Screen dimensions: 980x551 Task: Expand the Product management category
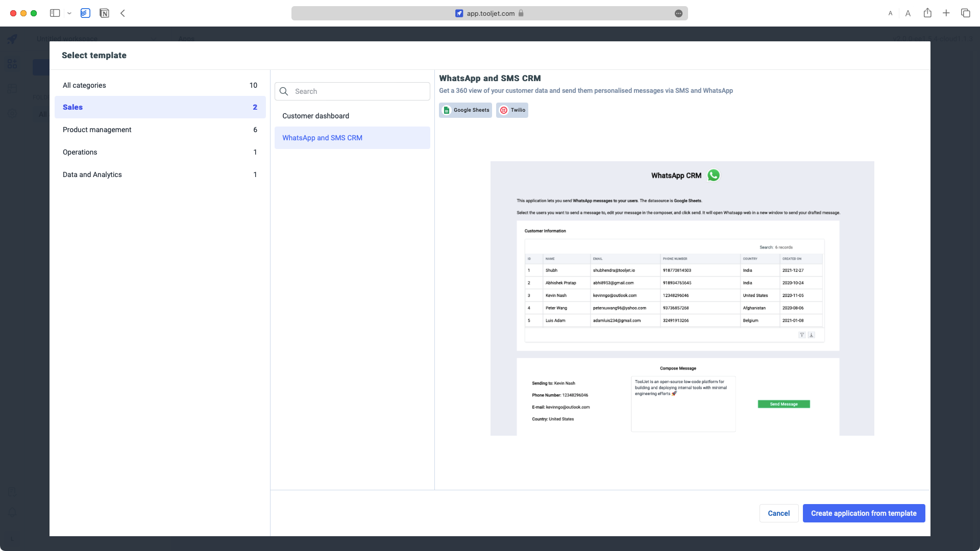click(x=97, y=129)
